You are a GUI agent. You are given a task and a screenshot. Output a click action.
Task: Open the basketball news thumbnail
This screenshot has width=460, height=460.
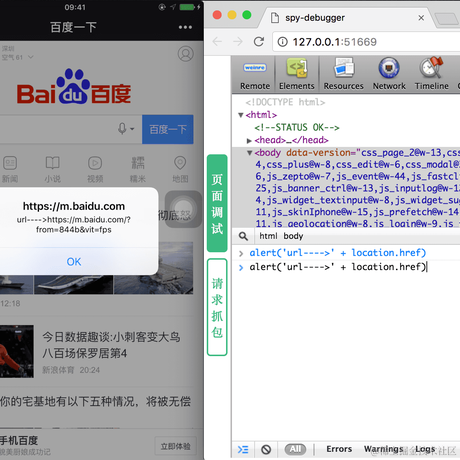coord(17,351)
